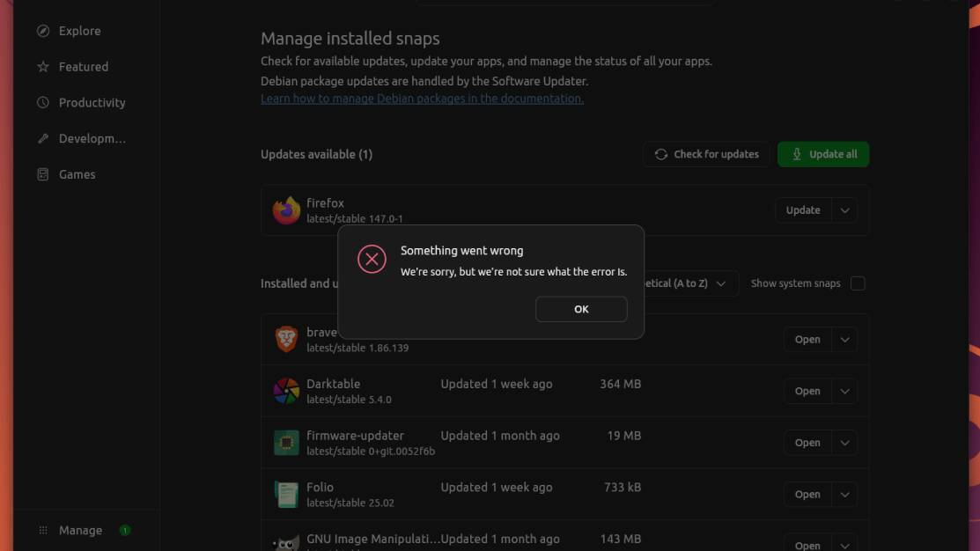
Task: Click the Folio app icon
Action: 286,495
